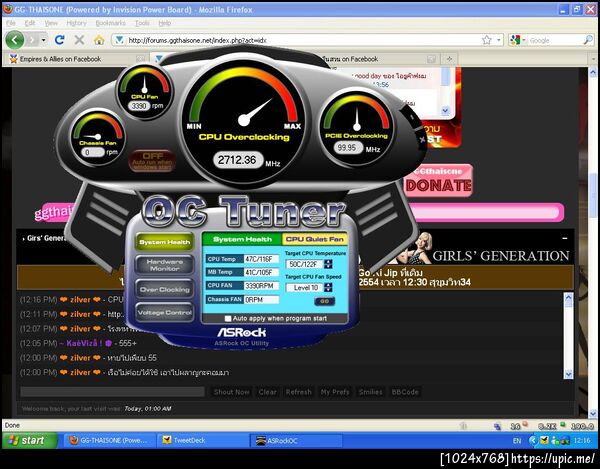Collapse the Girls' Generation category minus
Screen dimensions: 600x469
[x=565, y=238]
